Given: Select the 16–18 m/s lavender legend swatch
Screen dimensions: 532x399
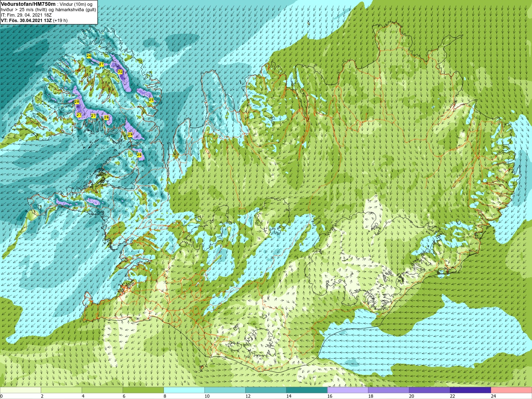Looking at the screenshot, I should [x=348, y=390].
